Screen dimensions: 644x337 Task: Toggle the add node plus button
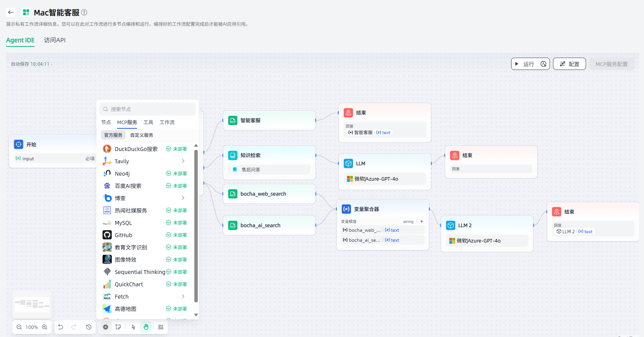(106, 327)
